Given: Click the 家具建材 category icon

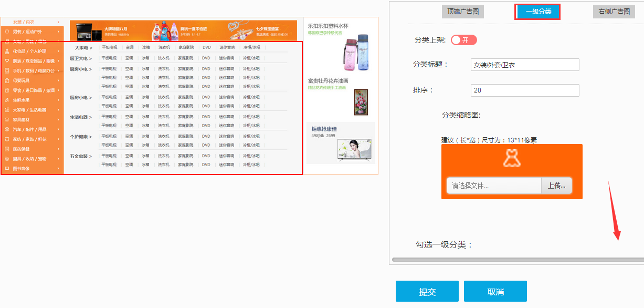Looking at the screenshot, I should coord(7,119).
